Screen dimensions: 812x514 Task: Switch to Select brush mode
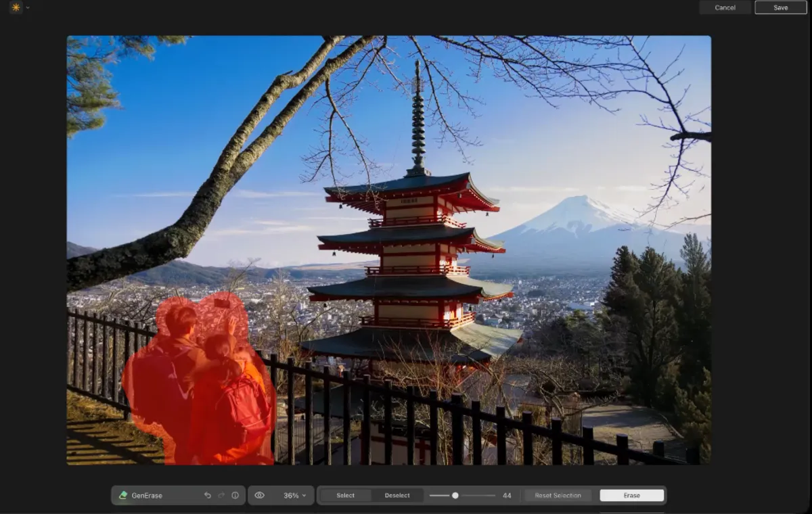345,495
